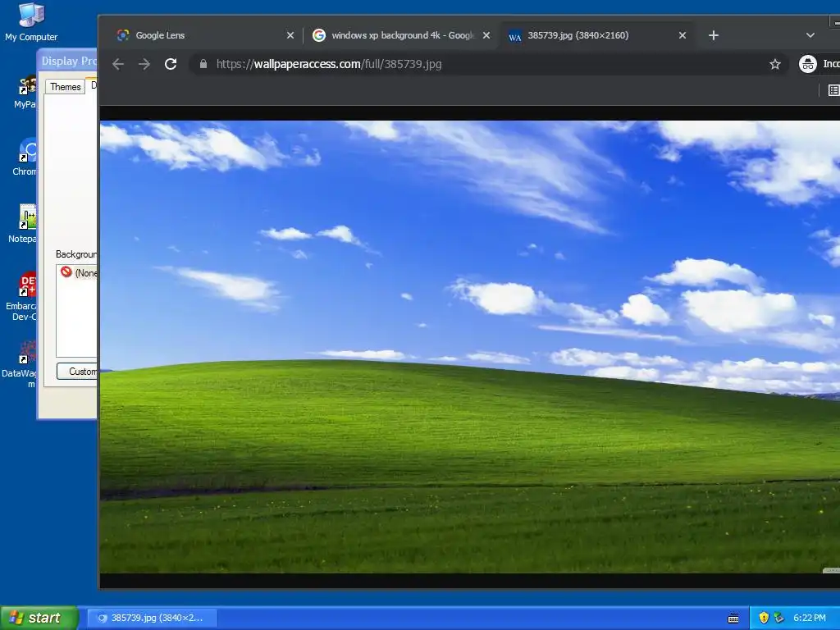Click the keyboard icon on the taskbar

click(733, 619)
